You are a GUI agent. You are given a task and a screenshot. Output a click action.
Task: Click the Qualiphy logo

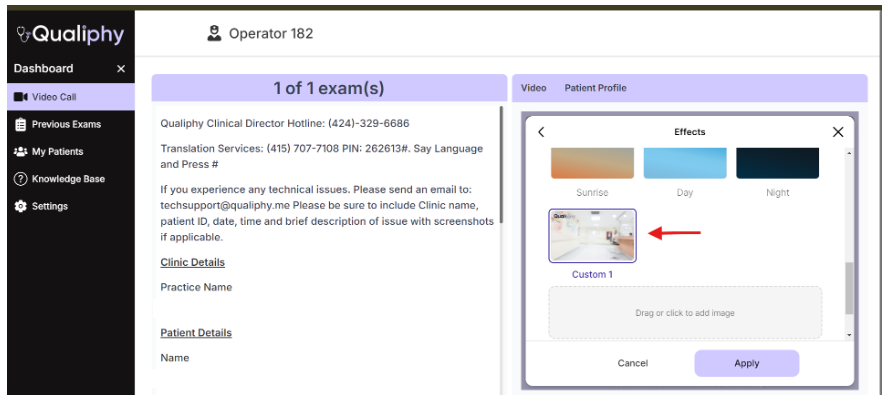pyautogui.click(x=70, y=35)
